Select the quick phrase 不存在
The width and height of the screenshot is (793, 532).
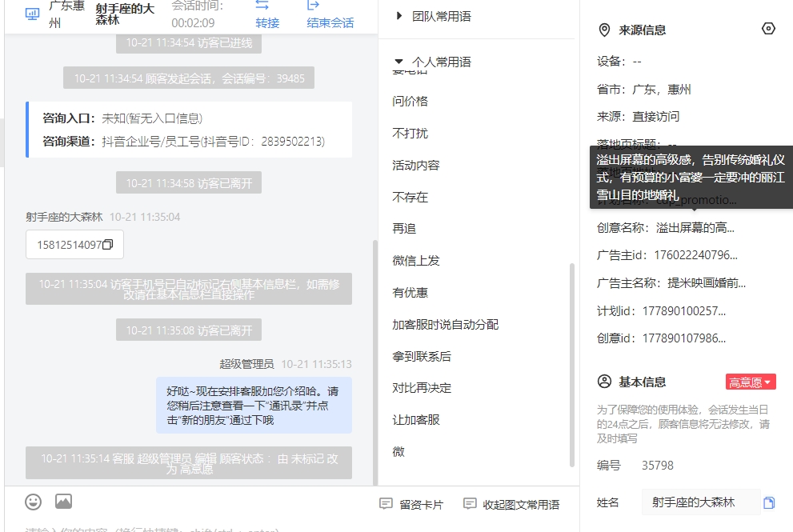[x=411, y=197]
